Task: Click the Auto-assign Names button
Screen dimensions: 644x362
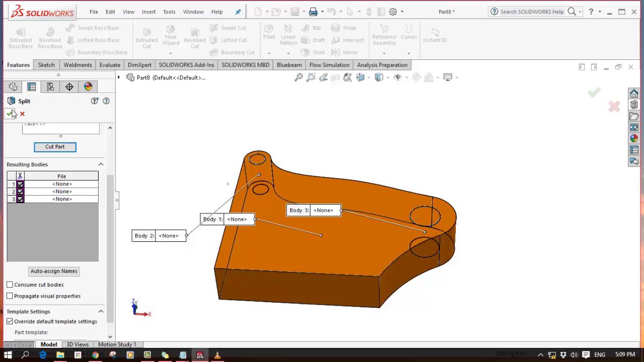Action: tap(54, 271)
